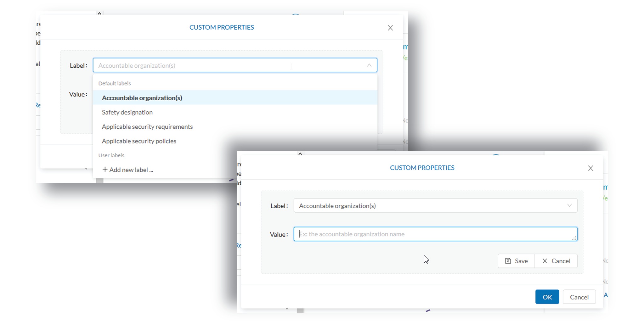Screen dimensions: 644x324
Task: Select Safety designation from the list
Action: [x=127, y=112]
